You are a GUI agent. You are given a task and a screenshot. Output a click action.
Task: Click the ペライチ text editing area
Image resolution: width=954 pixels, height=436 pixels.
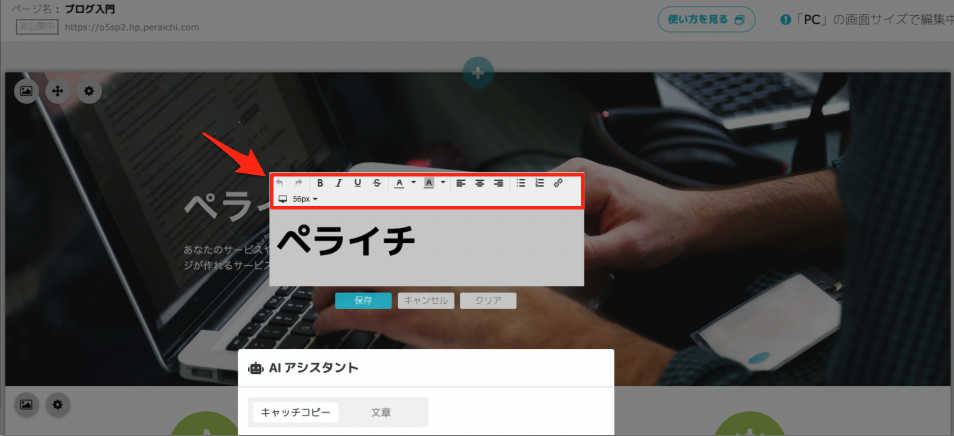click(426, 243)
